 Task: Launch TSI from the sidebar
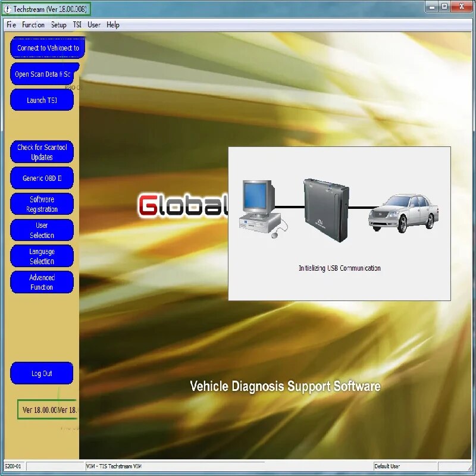pyautogui.click(x=42, y=100)
